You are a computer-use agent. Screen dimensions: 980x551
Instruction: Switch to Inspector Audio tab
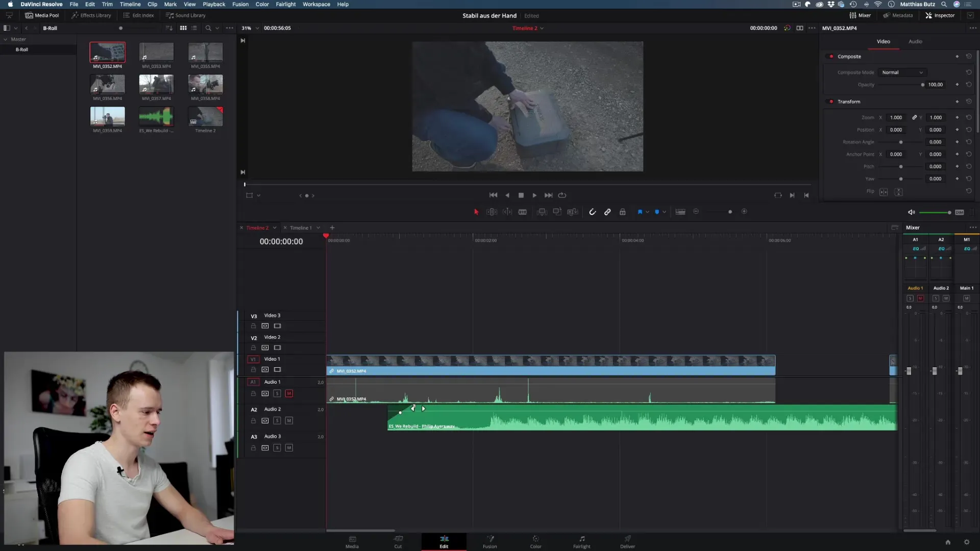[915, 41]
